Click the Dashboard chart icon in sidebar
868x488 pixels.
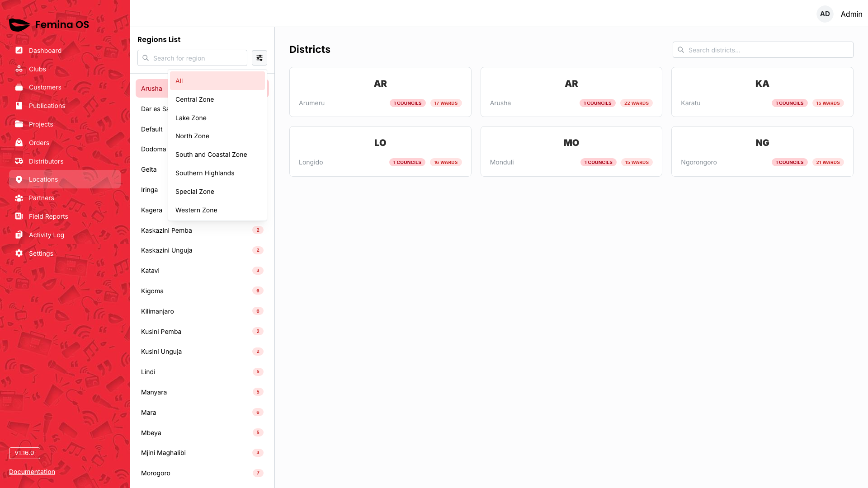pos(19,50)
